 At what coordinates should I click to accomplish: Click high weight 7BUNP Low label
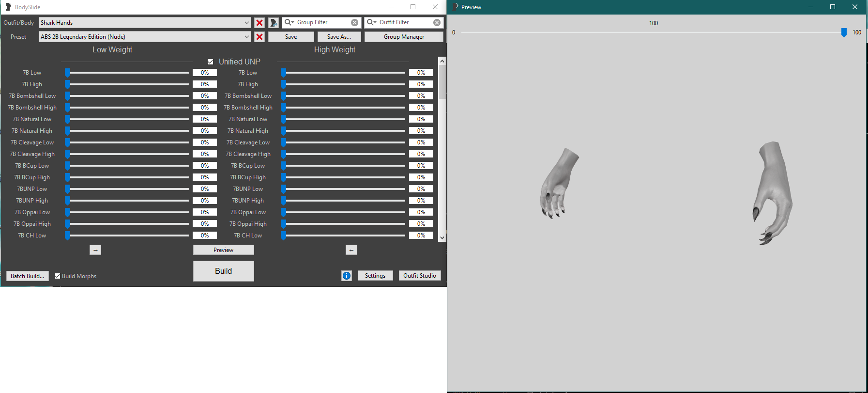(x=248, y=189)
